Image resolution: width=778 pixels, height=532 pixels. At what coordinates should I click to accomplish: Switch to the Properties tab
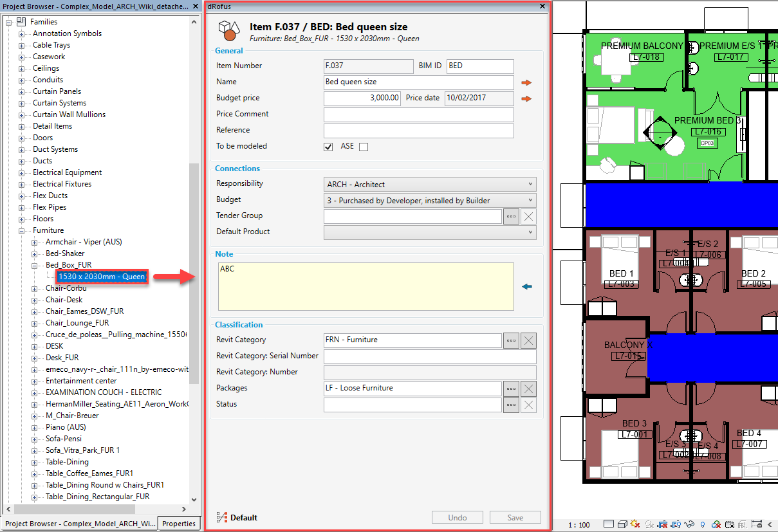pos(179,524)
